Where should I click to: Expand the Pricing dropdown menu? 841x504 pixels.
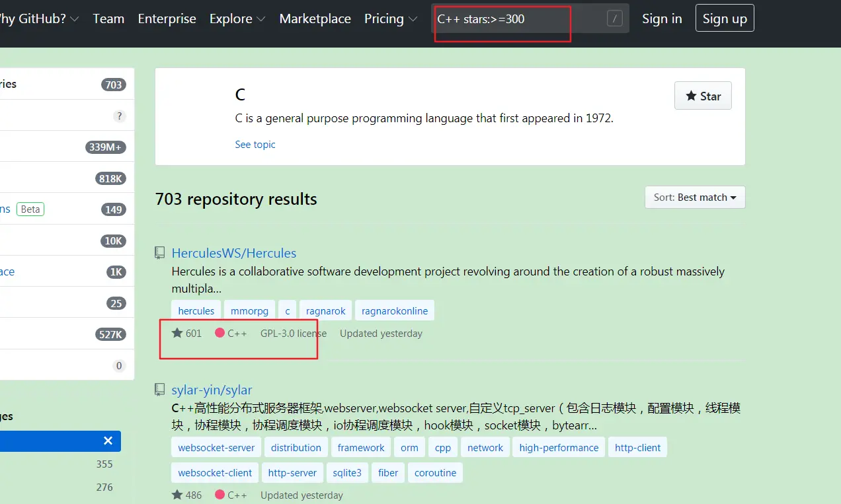click(x=390, y=18)
